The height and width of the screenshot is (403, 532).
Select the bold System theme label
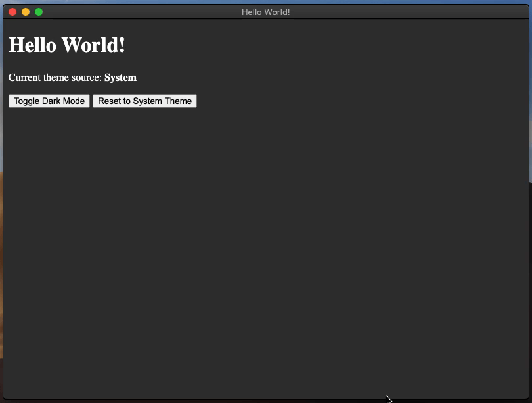pyautogui.click(x=120, y=77)
